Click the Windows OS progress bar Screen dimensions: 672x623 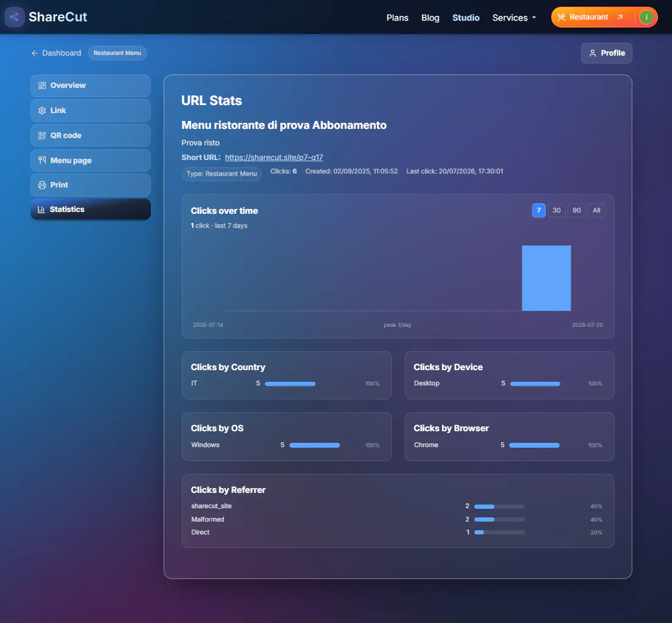[x=314, y=445]
